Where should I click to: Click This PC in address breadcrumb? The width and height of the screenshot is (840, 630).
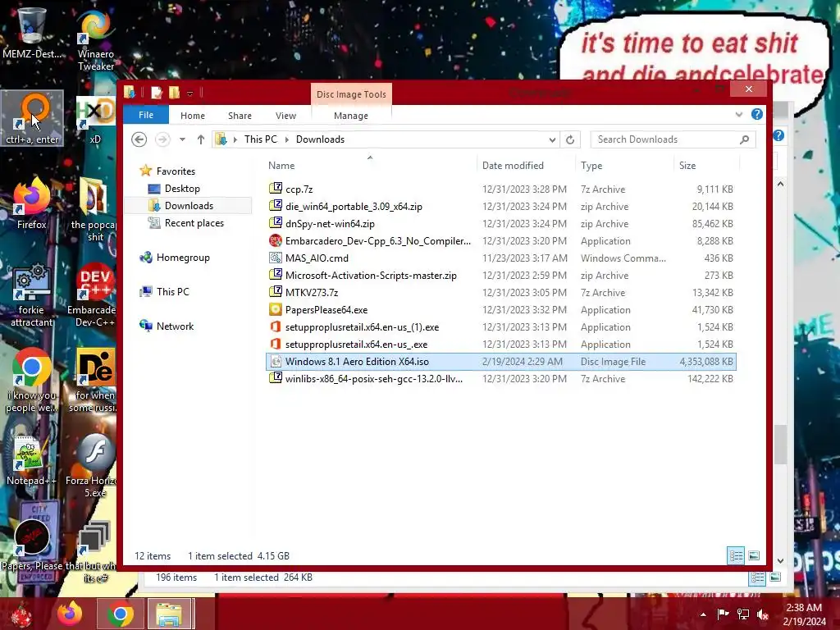click(260, 139)
